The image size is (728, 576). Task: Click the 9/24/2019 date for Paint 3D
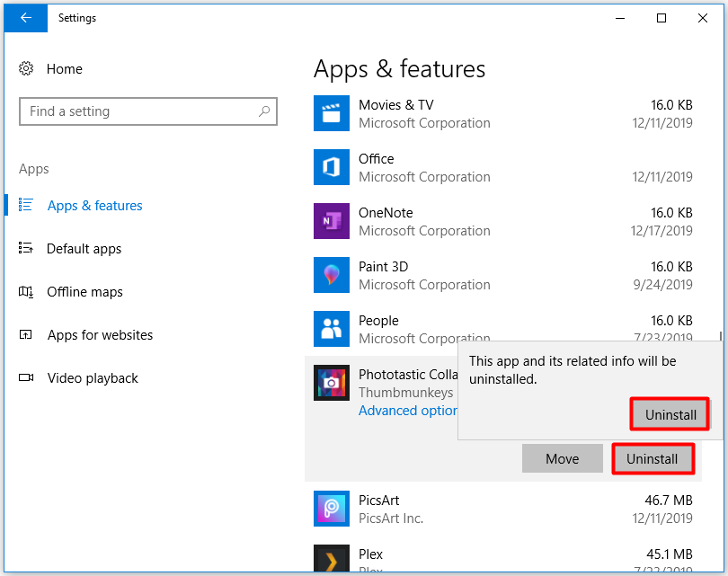(663, 285)
